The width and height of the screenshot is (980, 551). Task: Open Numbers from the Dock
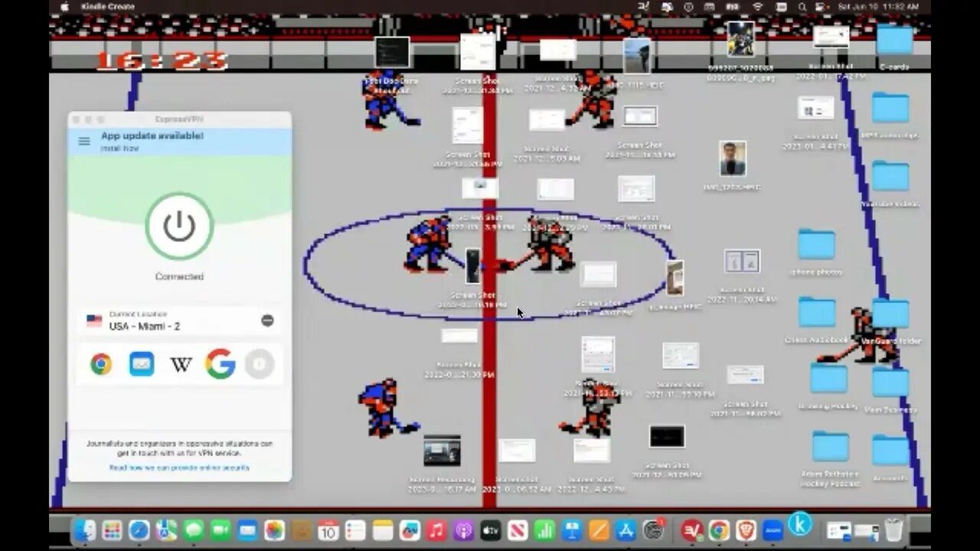point(544,530)
